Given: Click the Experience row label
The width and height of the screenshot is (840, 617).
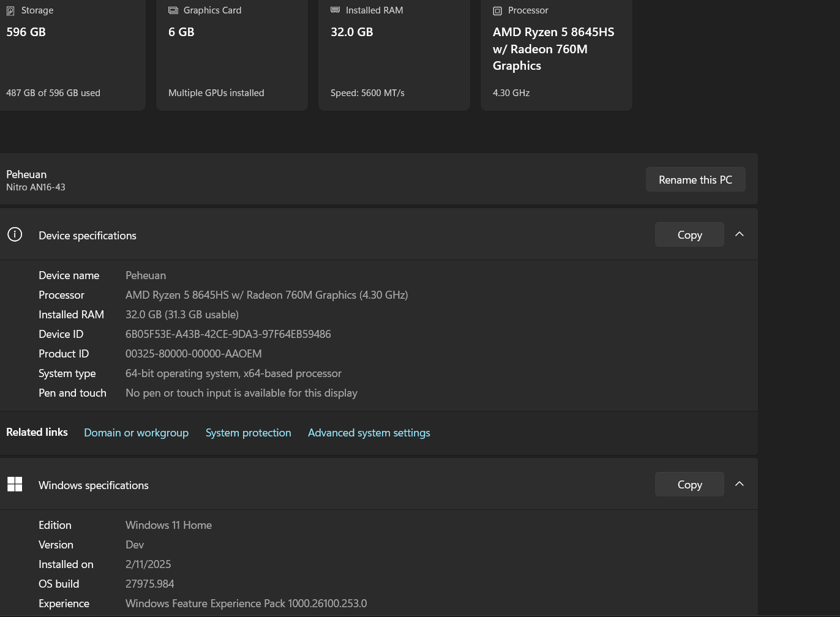Looking at the screenshot, I should [64, 604].
